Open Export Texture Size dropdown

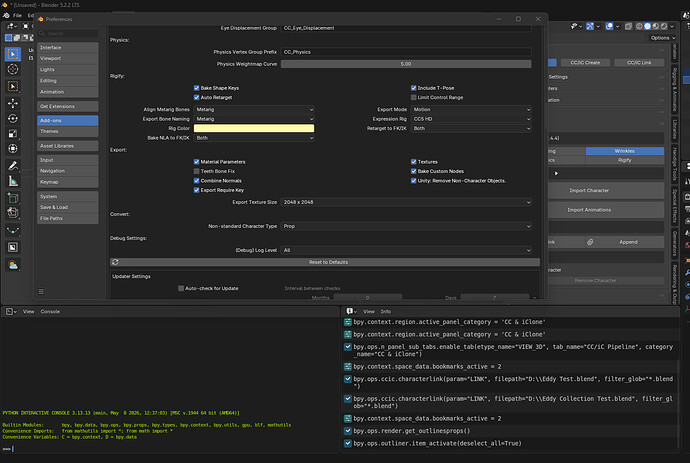pos(406,202)
